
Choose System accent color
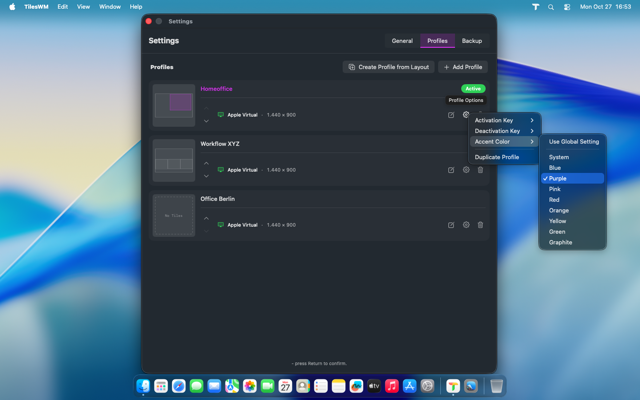(x=572, y=157)
